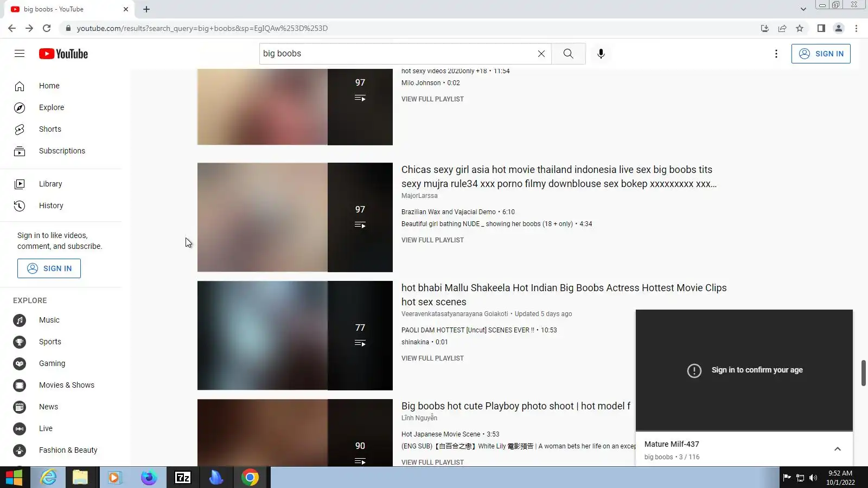The image size is (868, 488).
Task: Reload the page with the refresh icon
Action: point(47,28)
